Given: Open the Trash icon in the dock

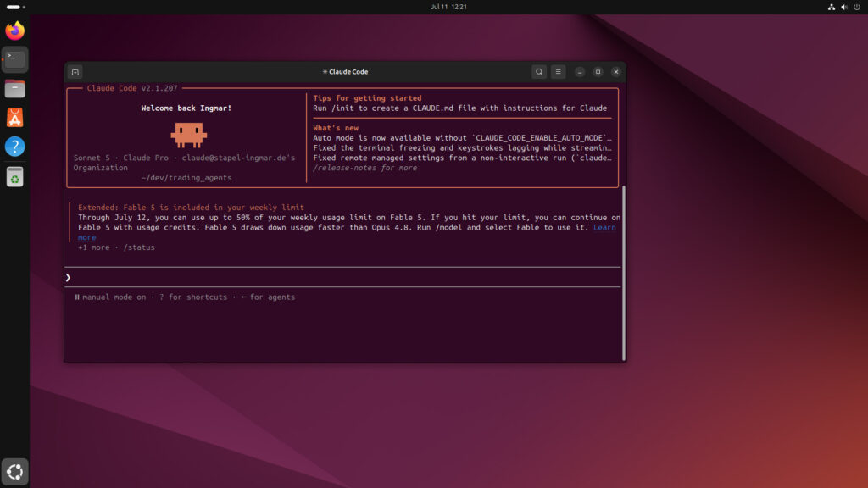Looking at the screenshot, I should pyautogui.click(x=15, y=177).
